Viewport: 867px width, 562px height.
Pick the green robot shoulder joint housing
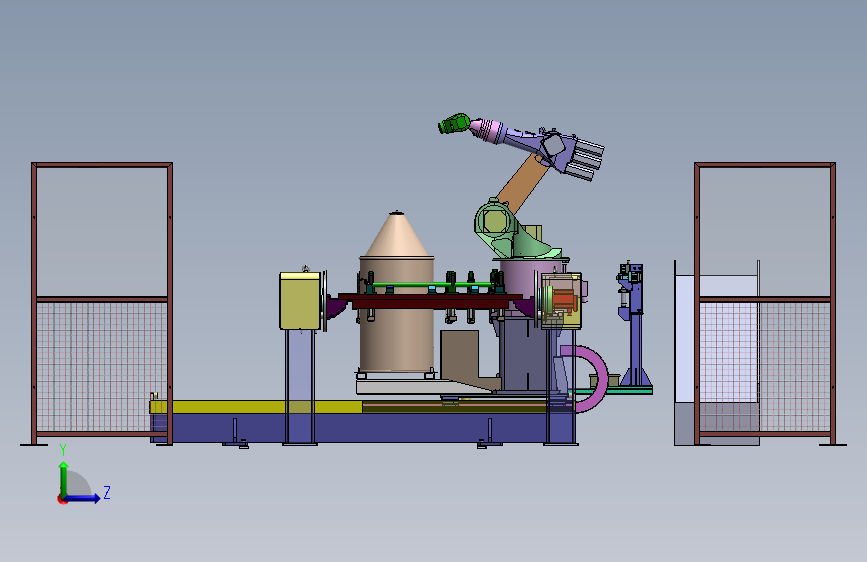click(x=498, y=227)
